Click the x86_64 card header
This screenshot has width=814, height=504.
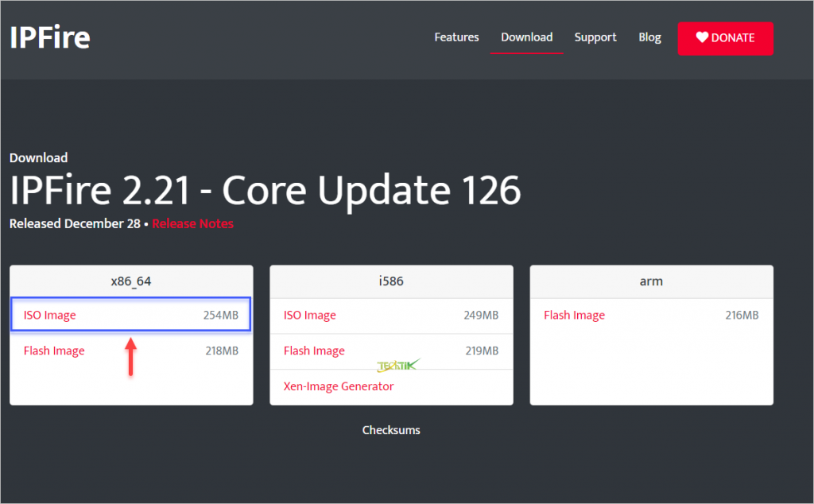131,281
